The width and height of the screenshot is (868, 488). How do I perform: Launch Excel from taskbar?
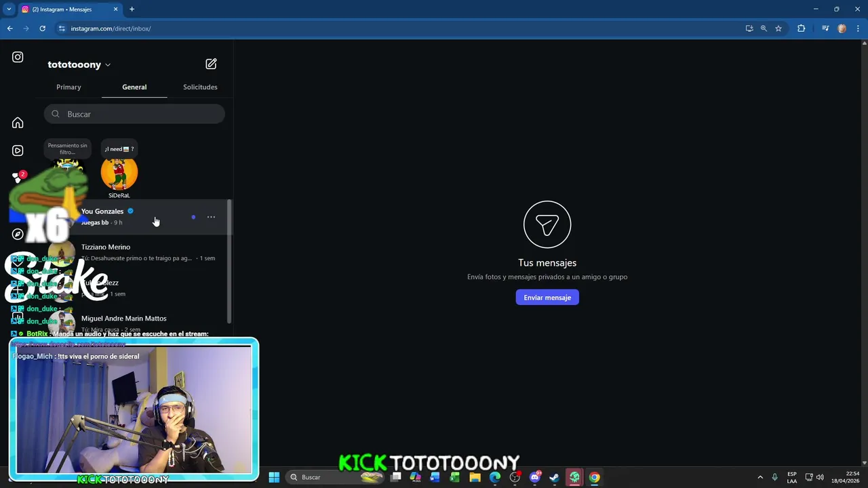pyautogui.click(x=454, y=477)
